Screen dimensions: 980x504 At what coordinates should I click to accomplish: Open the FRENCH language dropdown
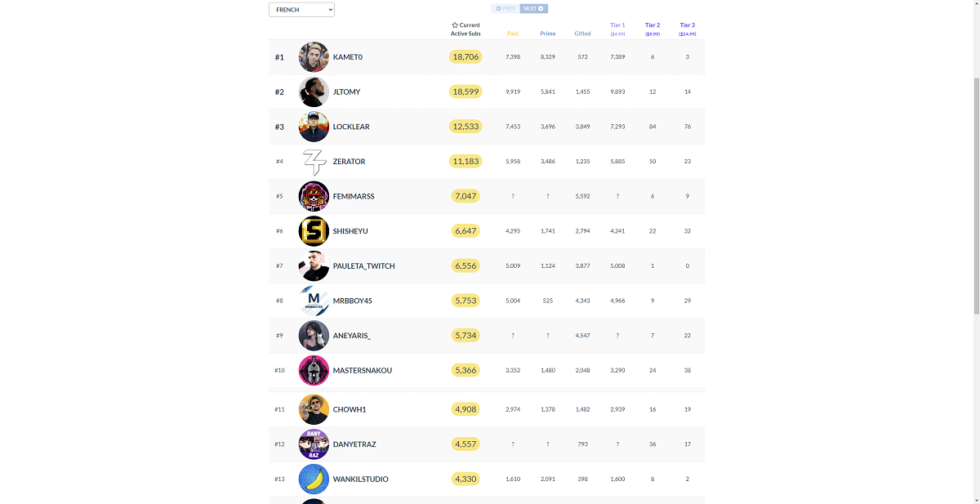tap(301, 9)
